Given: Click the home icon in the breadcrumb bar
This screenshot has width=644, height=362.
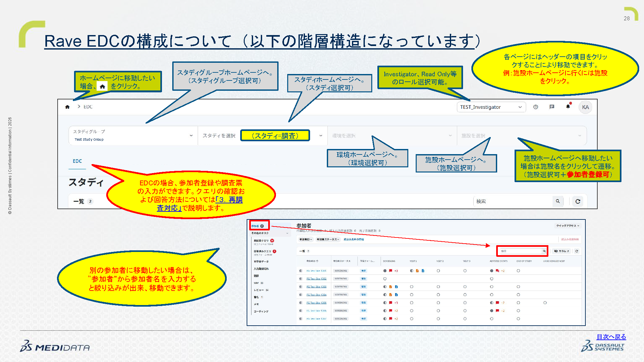Looking at the screenshot, I should click(x=67, y=107).
